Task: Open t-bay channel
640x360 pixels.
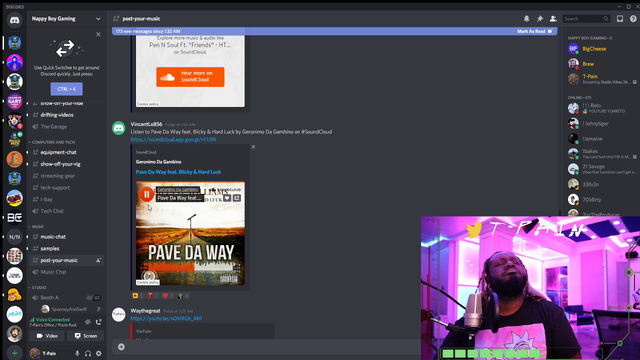Action: pyautogui.click(x=47, y=200)
